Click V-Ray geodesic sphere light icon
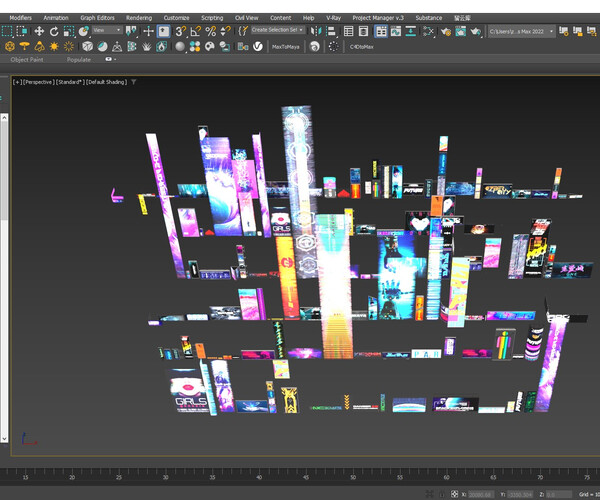This screenshot has width=600, height=500. click(10, 47)
